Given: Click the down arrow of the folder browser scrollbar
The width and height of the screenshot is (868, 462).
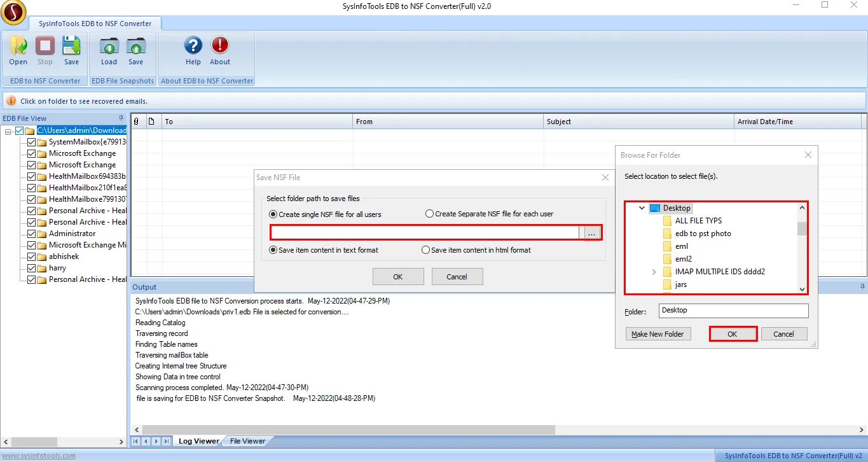Looking at the screenshot, I should [803, 289].
